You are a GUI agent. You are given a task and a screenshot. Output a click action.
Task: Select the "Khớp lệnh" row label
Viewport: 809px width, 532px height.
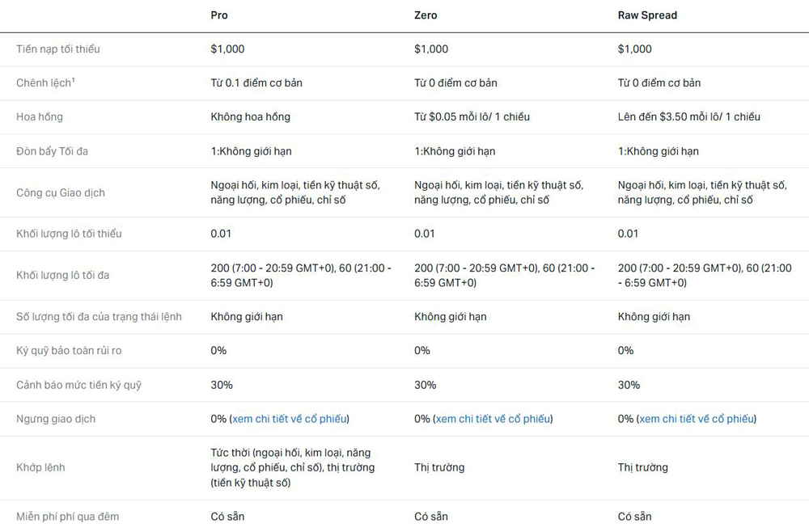coord(40,467)
